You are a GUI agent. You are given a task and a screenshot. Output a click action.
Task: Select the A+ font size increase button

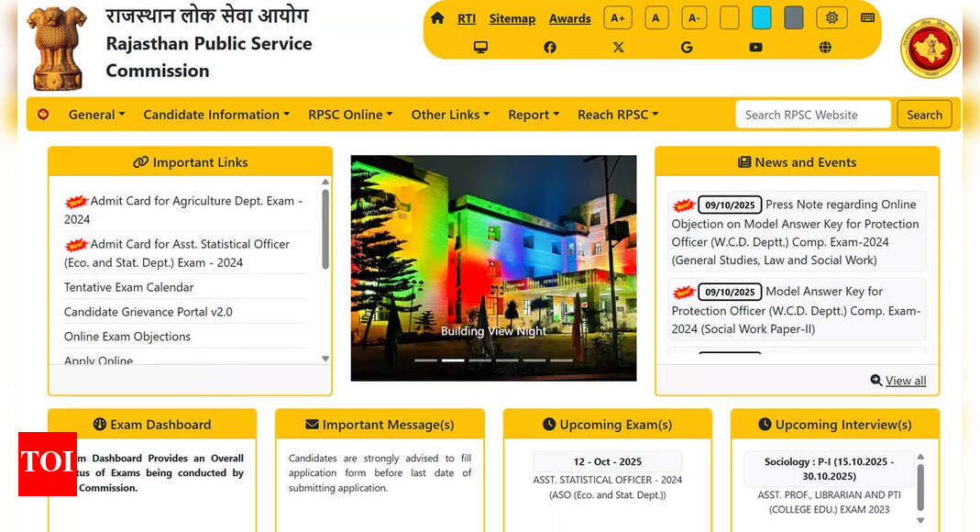[x=618, y=17]
